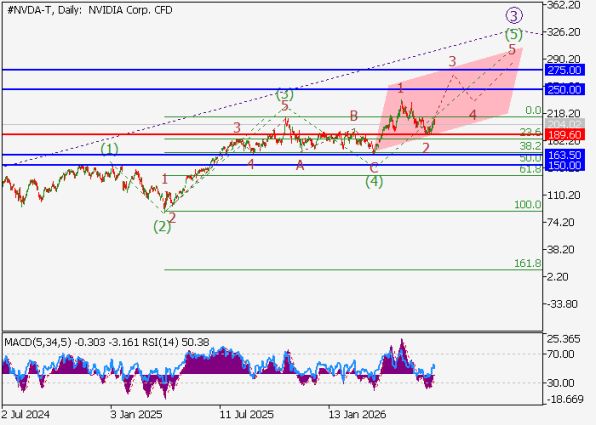Select the 100.0 Fibonacci level label

(x=527, y=205)
